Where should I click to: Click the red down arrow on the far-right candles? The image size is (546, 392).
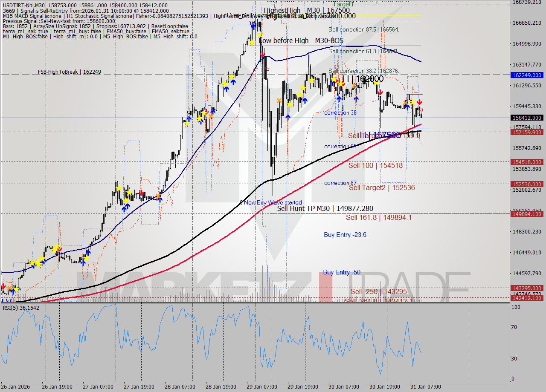click(x=419, y=103)
